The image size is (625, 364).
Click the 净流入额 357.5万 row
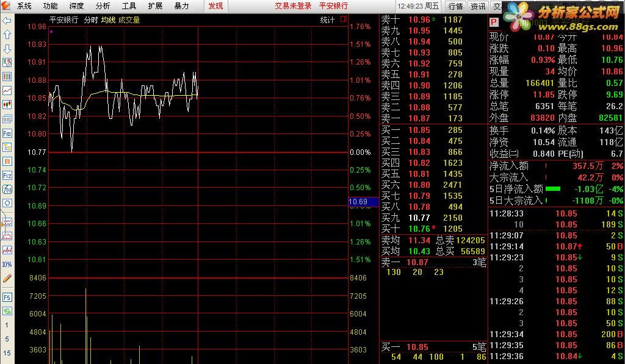(556, 166)
